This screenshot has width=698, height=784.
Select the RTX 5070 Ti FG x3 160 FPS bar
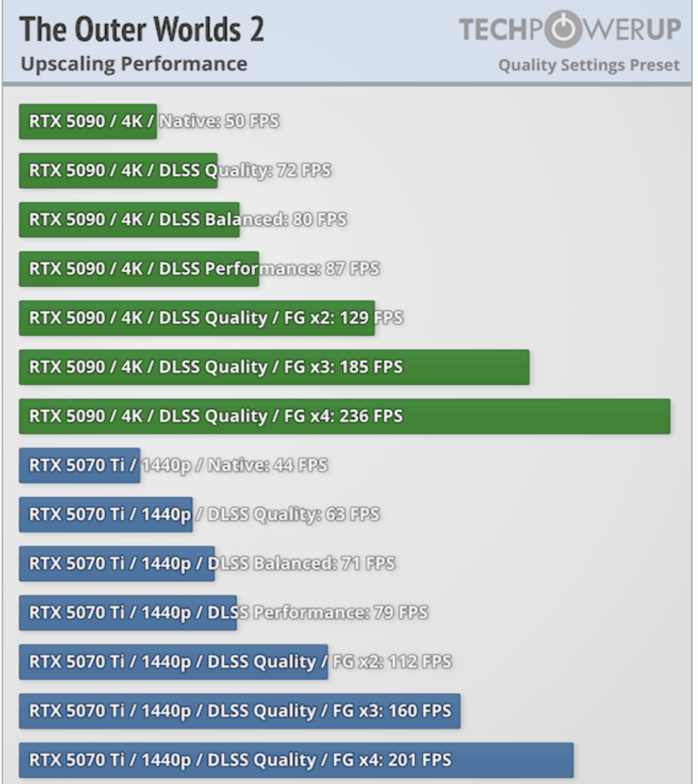pyautogui.click(x=239, y=711)
